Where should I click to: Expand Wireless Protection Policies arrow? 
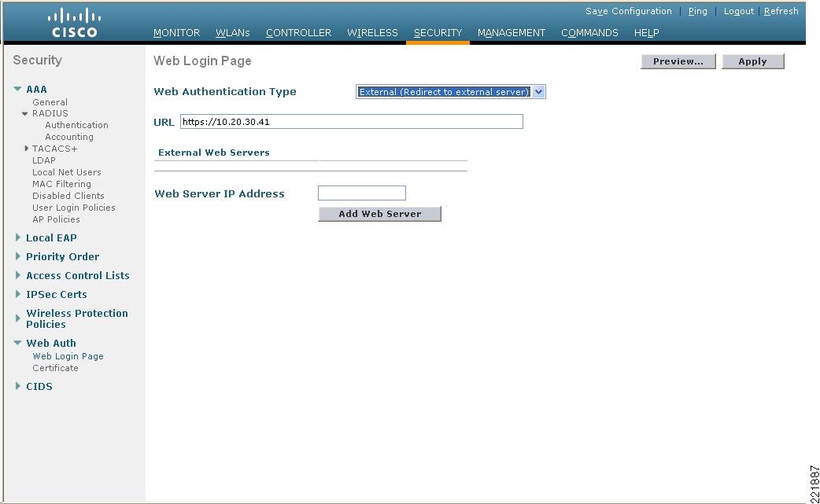coord(18,318)
